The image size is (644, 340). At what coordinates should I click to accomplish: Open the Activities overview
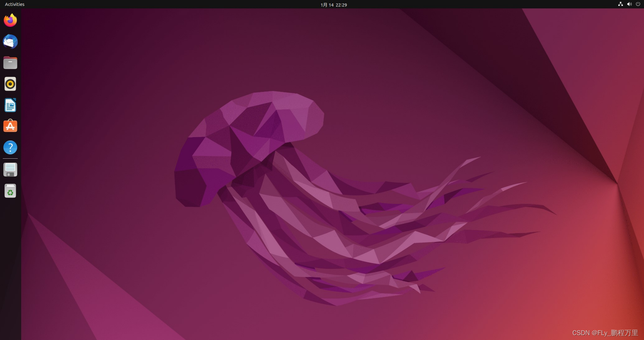[15, 4]
